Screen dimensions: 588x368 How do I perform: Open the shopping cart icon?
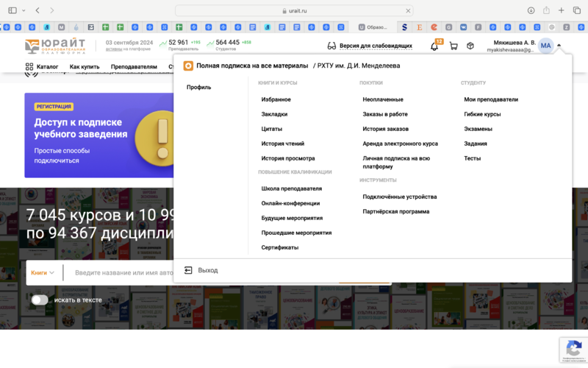453,46
